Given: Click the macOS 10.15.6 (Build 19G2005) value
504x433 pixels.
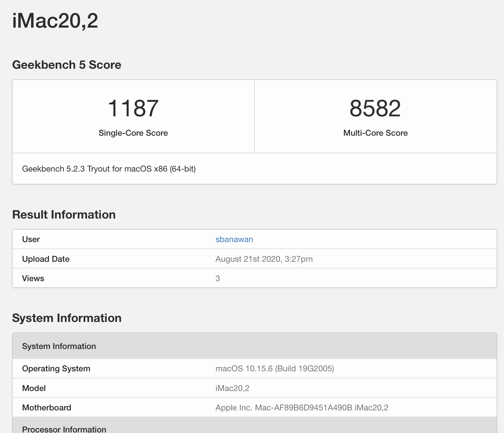Looking at the screenshot, I should click(275, 369).
